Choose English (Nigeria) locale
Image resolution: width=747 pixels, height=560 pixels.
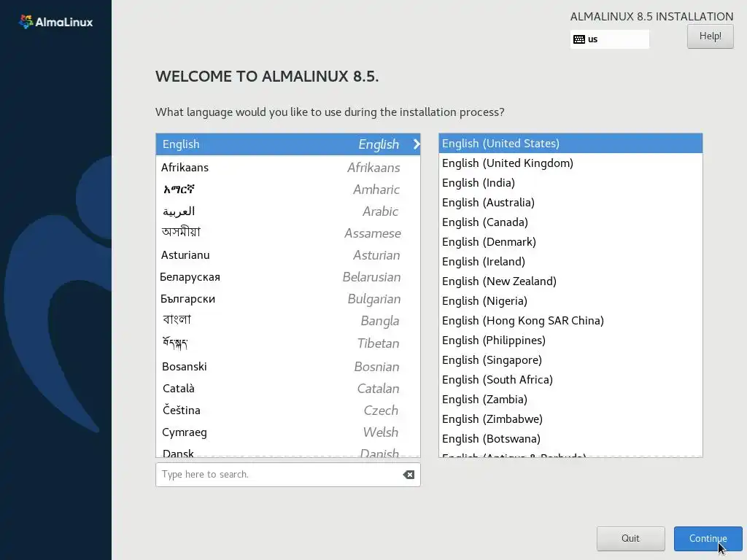(570, 301)
